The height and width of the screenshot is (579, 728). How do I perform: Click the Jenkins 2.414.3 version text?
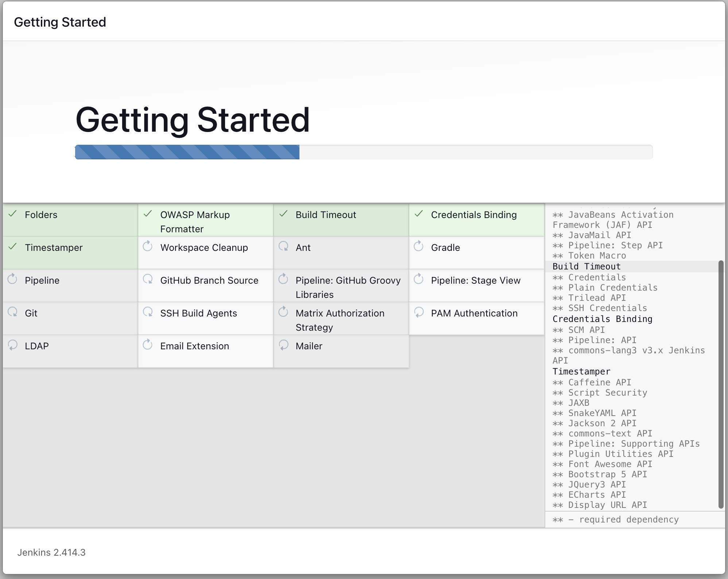(x=51, y=552)
